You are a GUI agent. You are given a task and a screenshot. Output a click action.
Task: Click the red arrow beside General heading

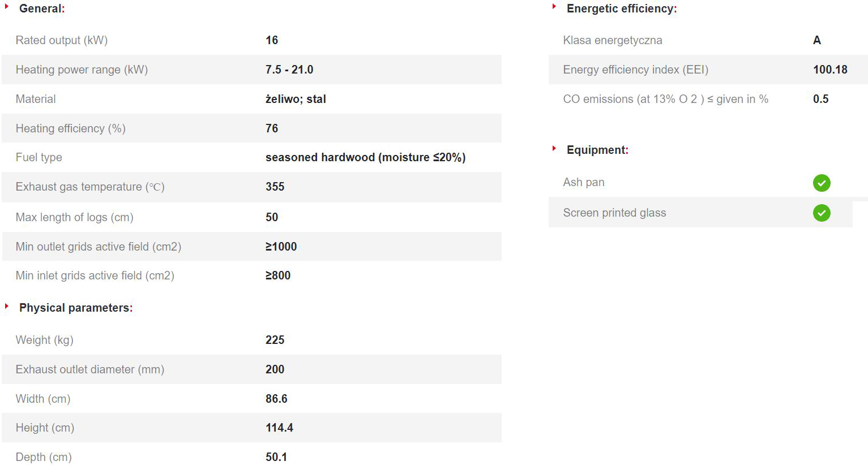coord(7,6)
